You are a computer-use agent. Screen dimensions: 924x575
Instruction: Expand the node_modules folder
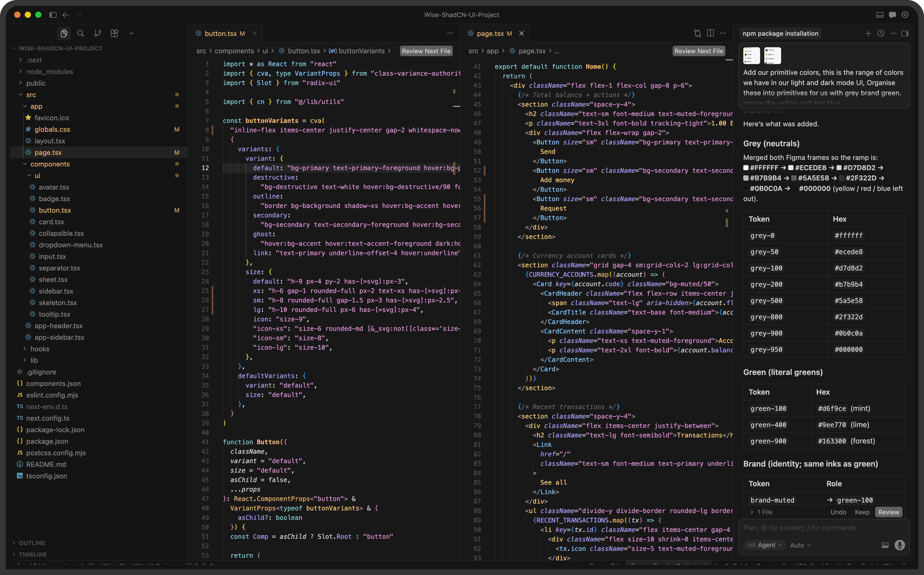pyautogui.click(x=49, y=71)
